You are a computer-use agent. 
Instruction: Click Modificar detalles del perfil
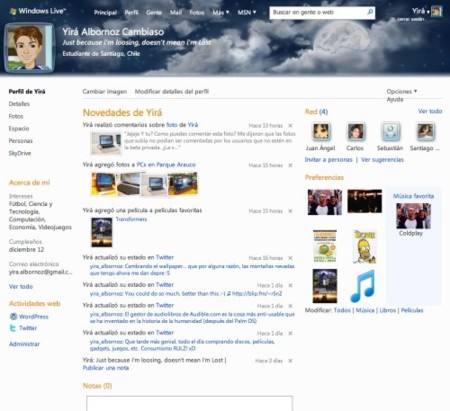pyautogui.click(x=172, y=91)
